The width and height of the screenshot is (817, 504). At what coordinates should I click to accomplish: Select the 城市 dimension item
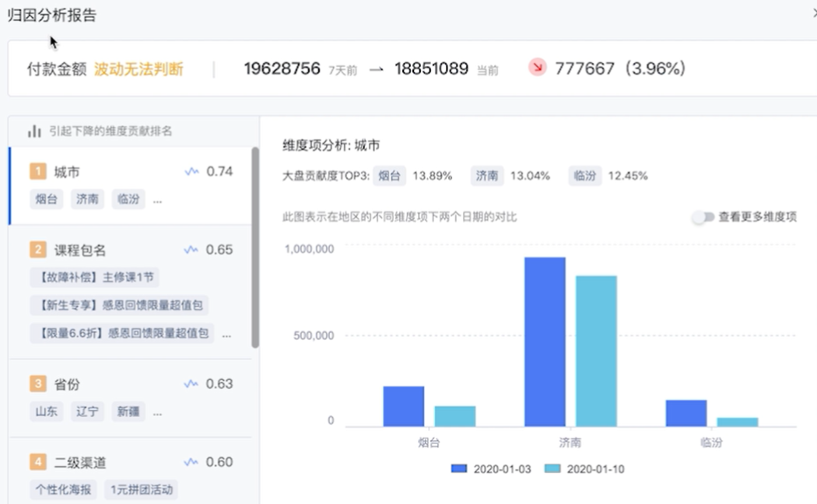point(130,186)
